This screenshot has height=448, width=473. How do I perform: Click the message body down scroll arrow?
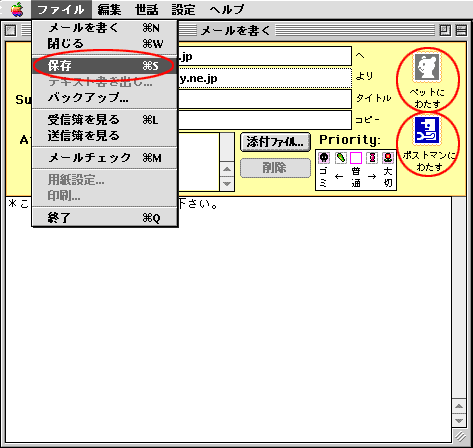pos(459,420)
